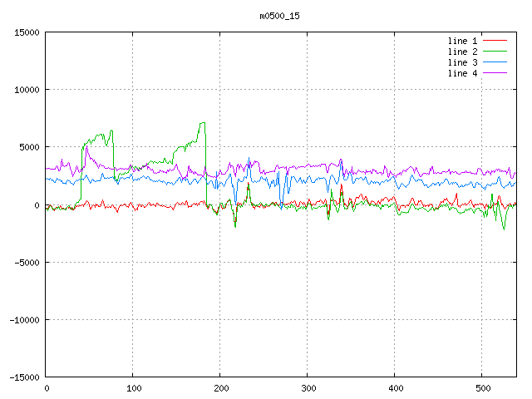Select the "line 3" legend label
The image size is (532, 399).
[x=462, y=62]
